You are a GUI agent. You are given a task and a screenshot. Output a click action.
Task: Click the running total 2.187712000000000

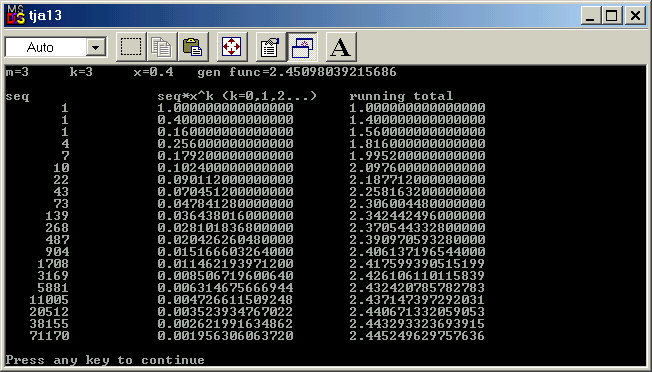point(417,180)
